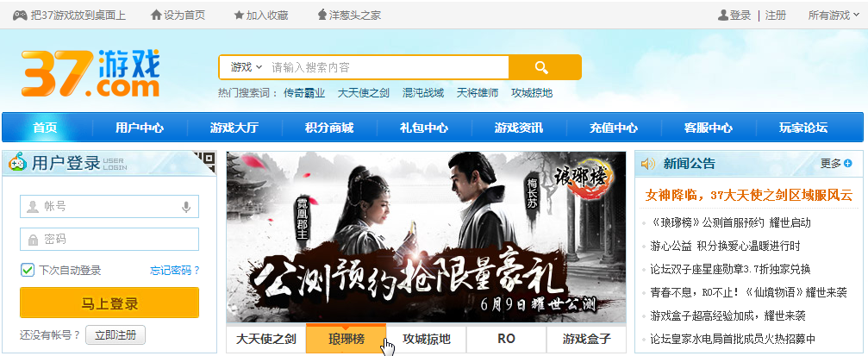This screenshot has height=356, width=868.
Task: Click the microphone icon in account field
Action: coord(186,207)
